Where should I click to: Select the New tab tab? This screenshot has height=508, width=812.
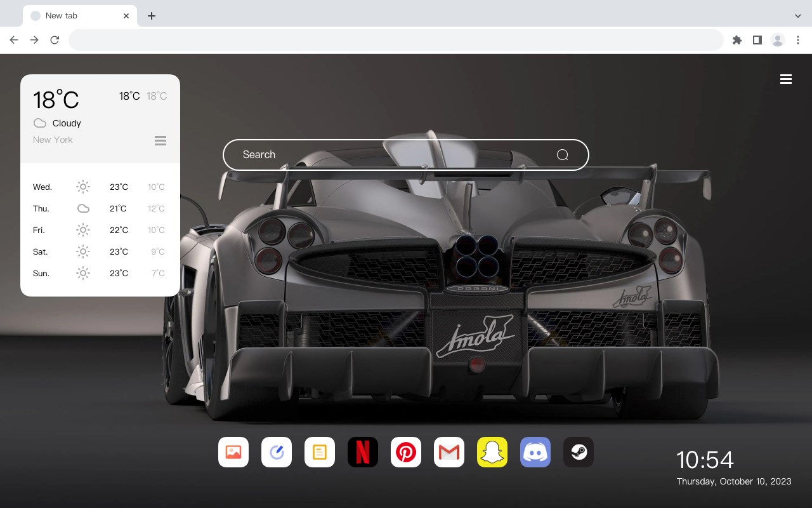point(80,16)
